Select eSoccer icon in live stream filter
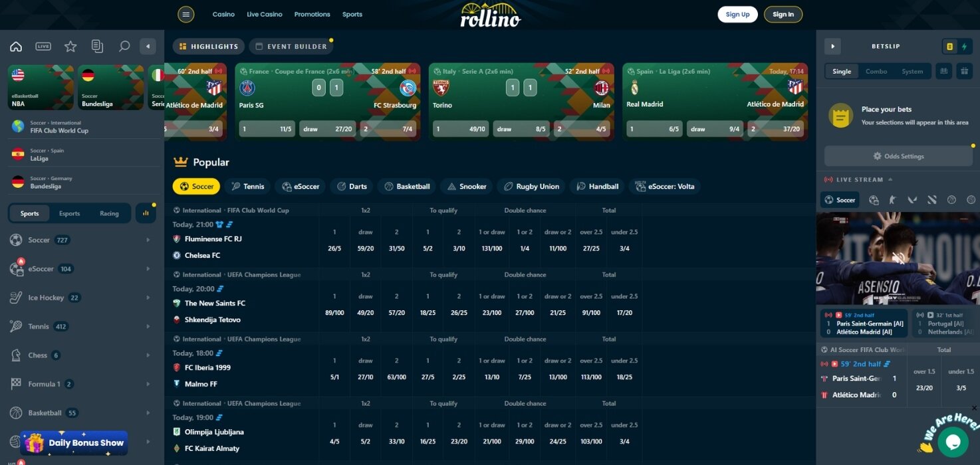The height and width of the screenshot is (465, 980). 874,199
